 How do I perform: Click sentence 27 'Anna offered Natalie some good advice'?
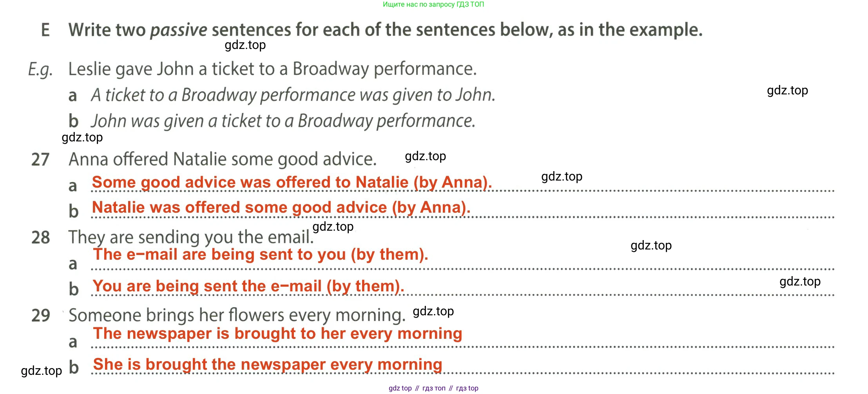pos(222,159)
